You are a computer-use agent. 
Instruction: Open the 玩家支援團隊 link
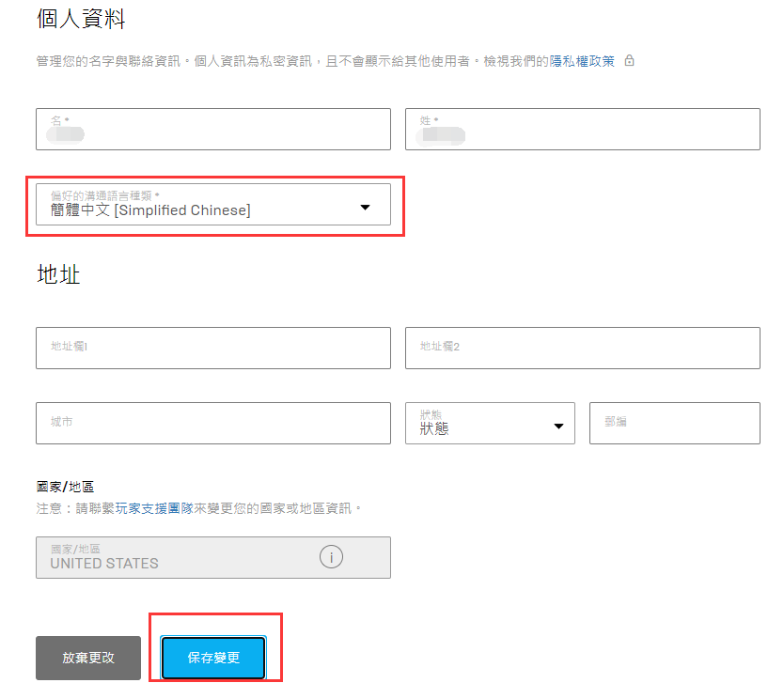coord(154,508)
